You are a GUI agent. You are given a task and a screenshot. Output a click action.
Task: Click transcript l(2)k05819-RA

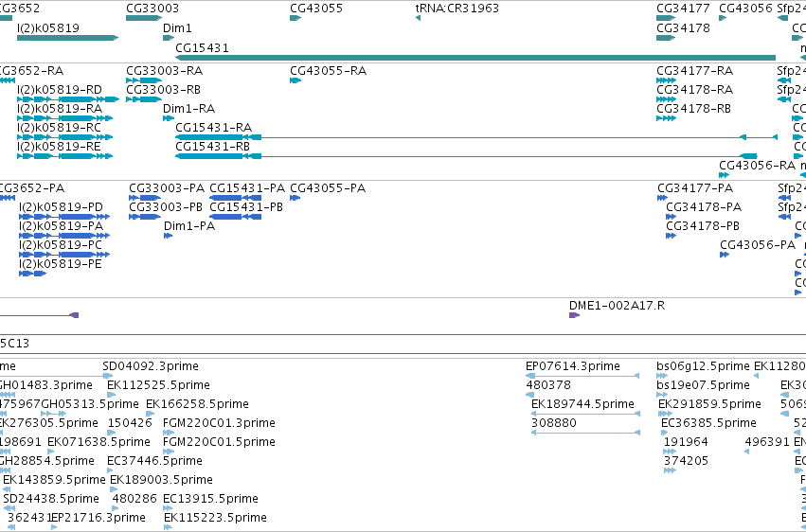(x=60, y=109)
